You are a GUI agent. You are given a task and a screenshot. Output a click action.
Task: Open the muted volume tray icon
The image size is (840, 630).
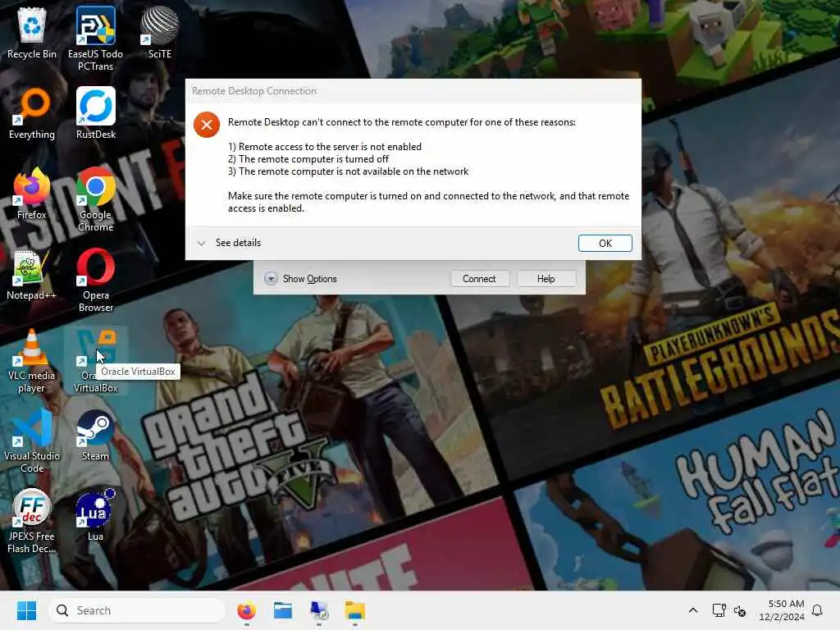coord(740,610)
